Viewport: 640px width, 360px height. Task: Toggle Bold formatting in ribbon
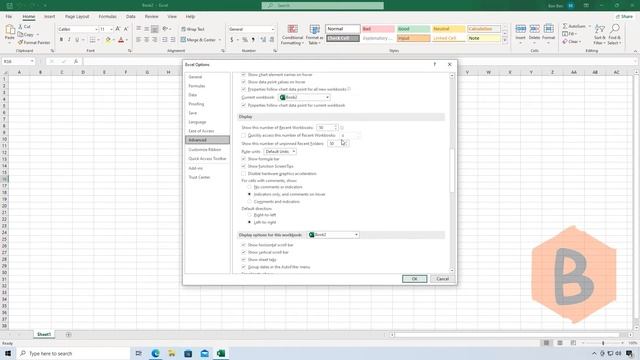(61, 40)
